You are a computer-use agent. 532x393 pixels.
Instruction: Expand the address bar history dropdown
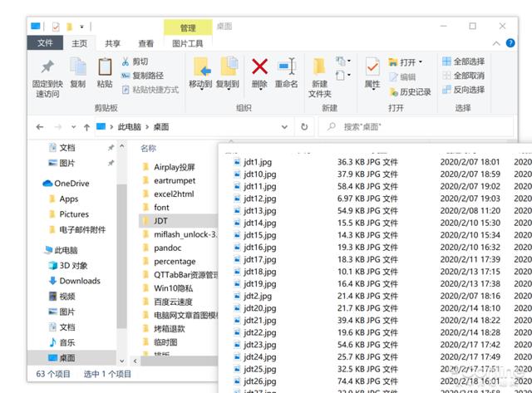(284, 127)
